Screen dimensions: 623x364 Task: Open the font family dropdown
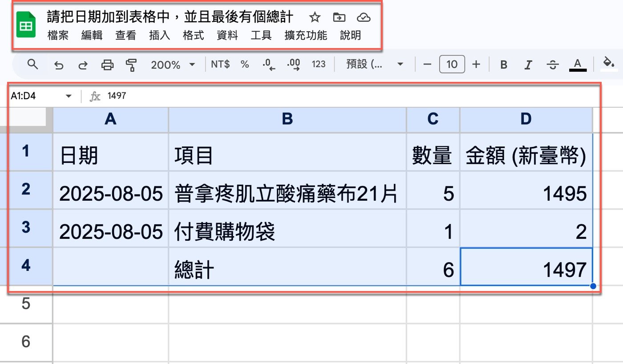(x=375, y=65)
